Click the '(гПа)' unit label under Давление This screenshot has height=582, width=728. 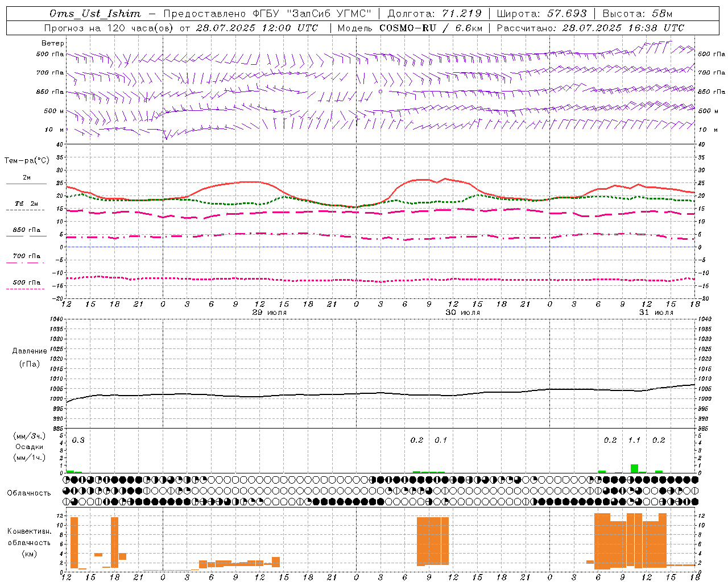tap(30, 364)
